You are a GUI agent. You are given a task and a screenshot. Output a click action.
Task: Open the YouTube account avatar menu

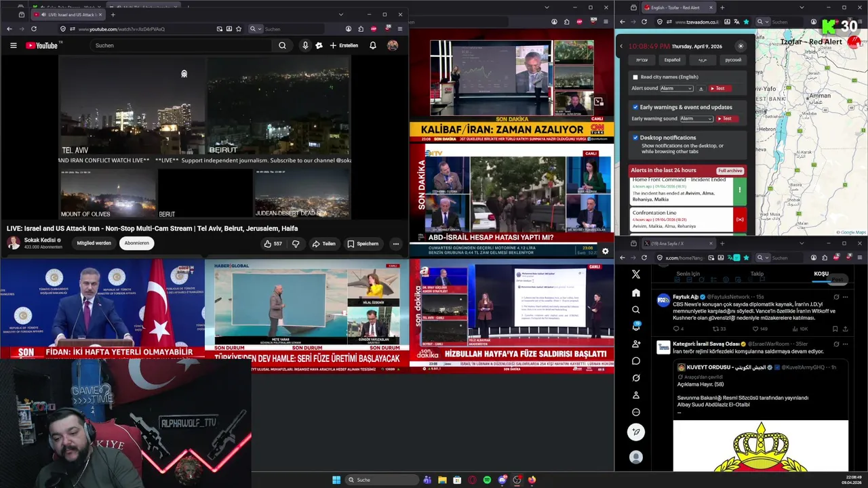point(393,45)
